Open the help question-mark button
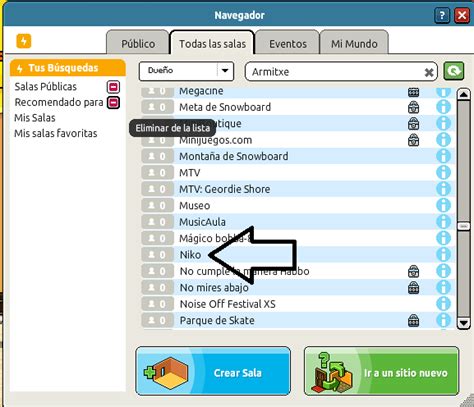 coord(442,15)
